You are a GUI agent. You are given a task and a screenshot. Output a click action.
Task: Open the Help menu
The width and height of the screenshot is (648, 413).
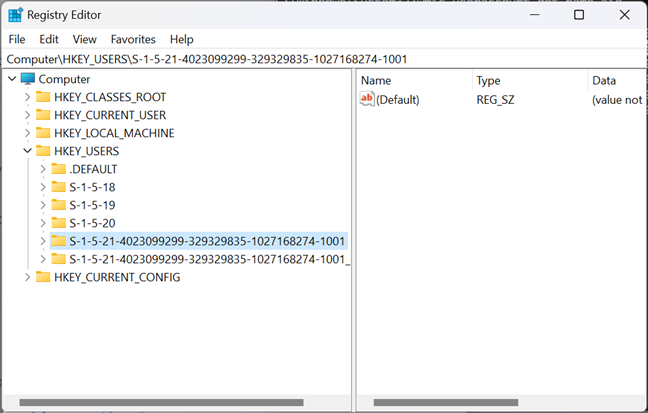point(181,39)
